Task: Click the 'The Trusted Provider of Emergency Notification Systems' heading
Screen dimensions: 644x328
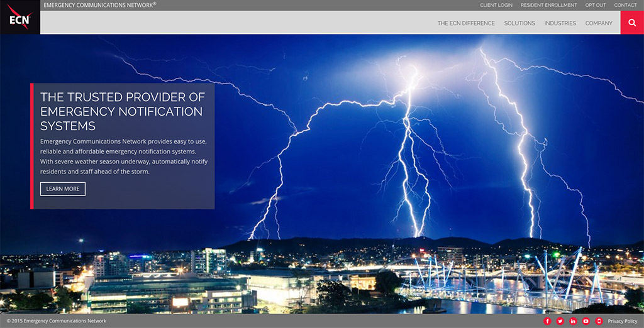Action: coord(123,111)
